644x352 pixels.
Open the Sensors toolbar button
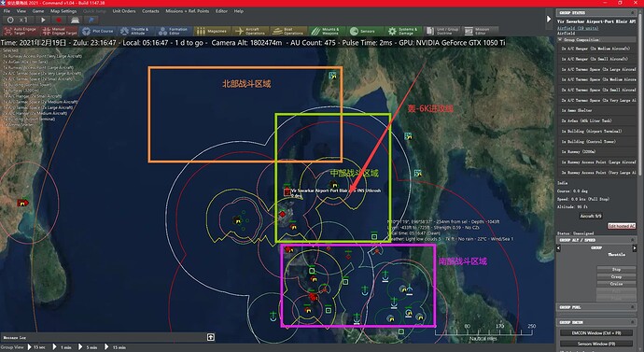[x=363, y=31]
